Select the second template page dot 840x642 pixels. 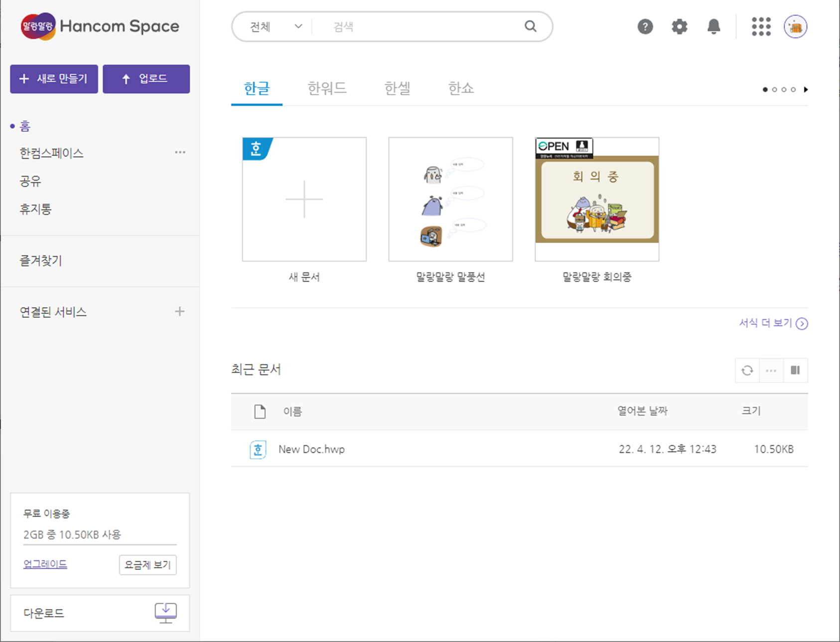pyautogui.click(x=775, y=90)
